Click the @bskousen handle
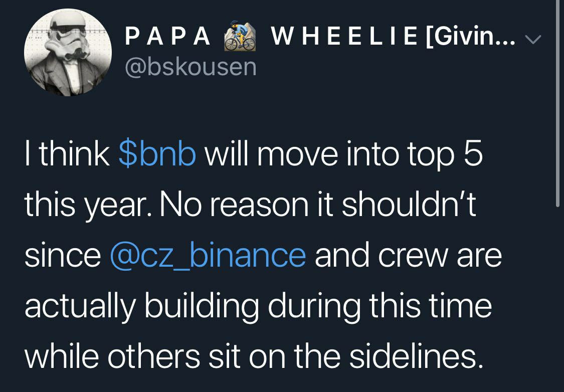This screenshot has height=392, width=564. [x=191, y=67]
